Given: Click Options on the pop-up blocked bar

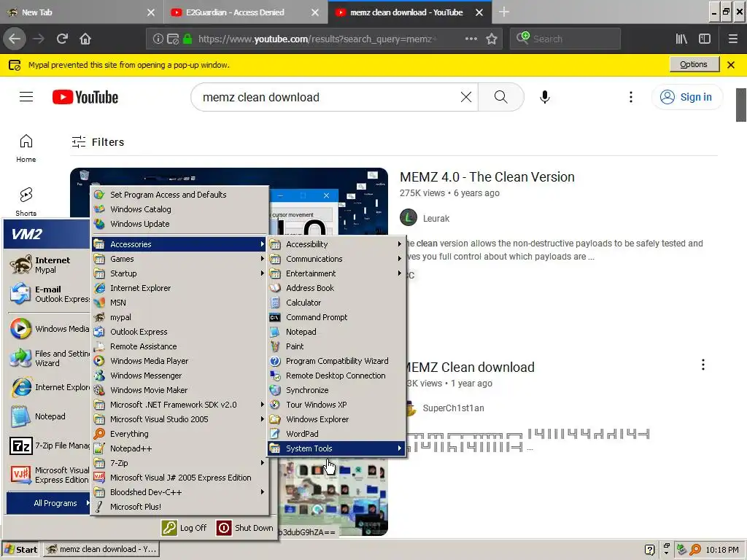Looking at the screenshot, I should [694, 64].
